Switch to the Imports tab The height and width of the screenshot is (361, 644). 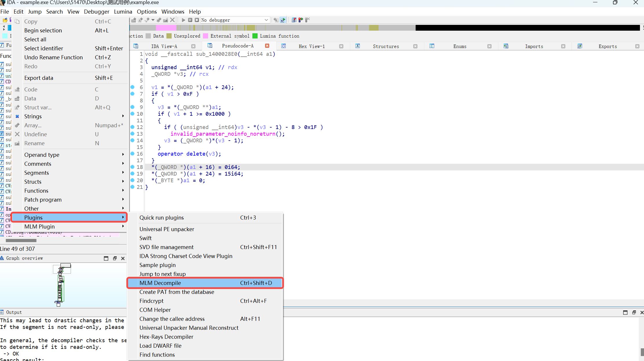(x=534, y=46)
